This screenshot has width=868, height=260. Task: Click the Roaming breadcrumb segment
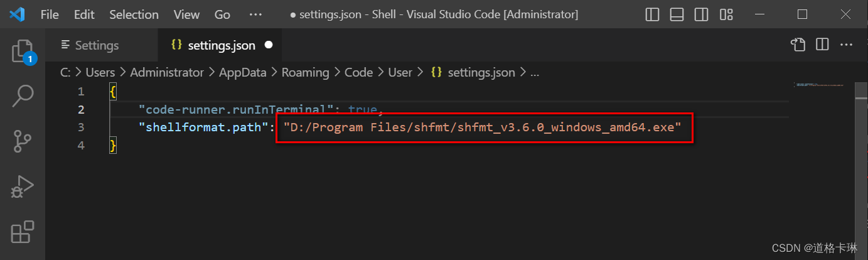pos(305,72)
